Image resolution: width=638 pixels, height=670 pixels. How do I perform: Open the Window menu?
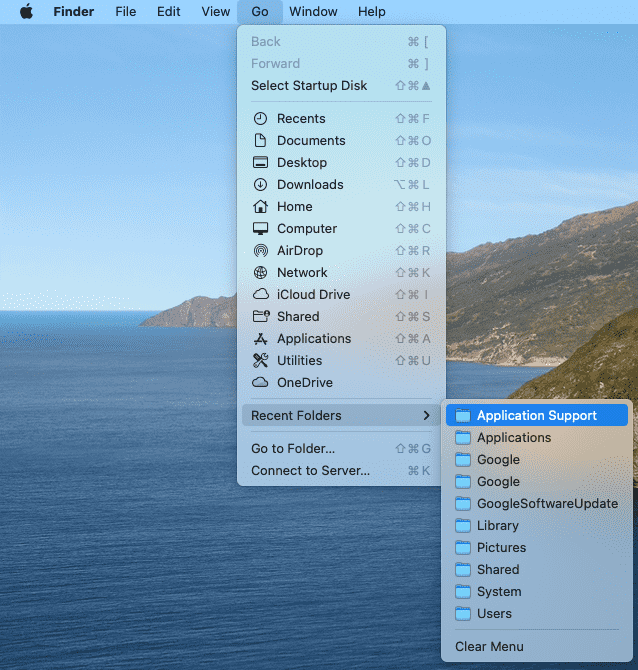pyautogui.click(x=313, y=12)
